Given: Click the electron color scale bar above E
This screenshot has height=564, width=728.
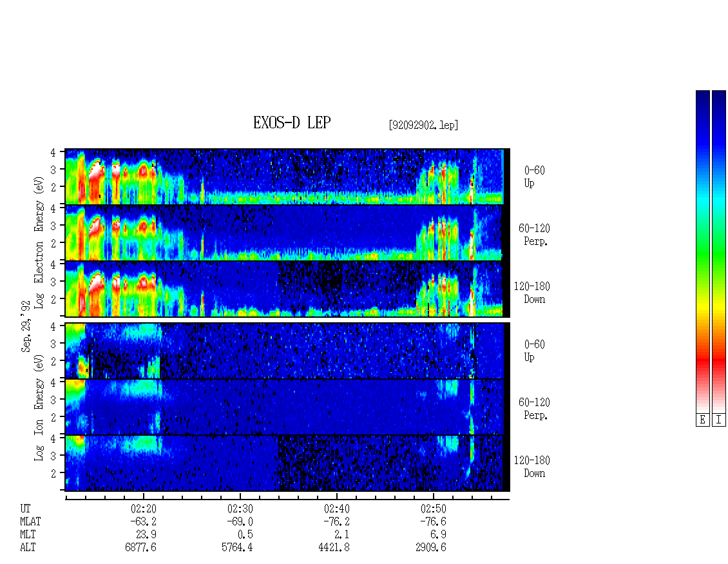Looking at the screenshot, I should pyautogui.click(x=702, y=251).
